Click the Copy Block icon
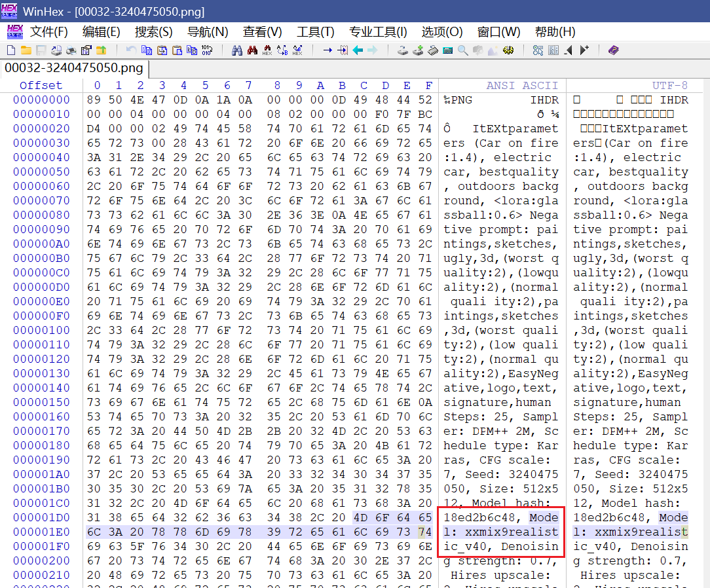710x588 pixels. click(x=147, y=50)
